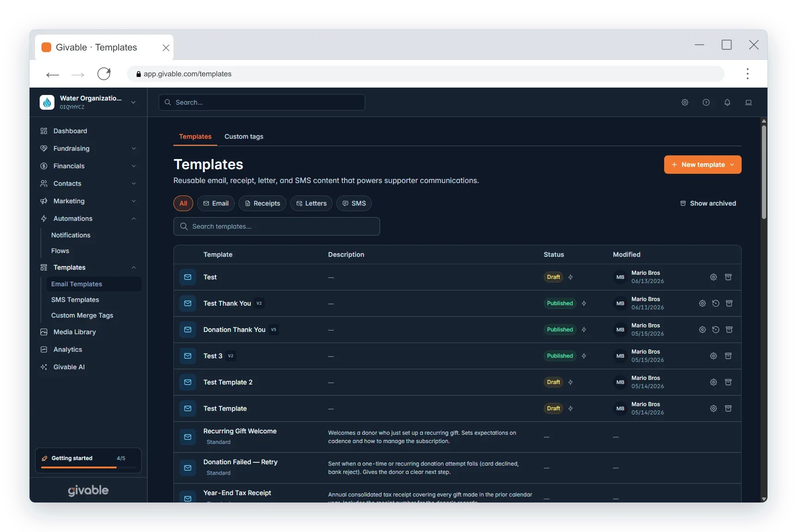Focus the Search templates field
797x532 pixels.
coord(277,226)
